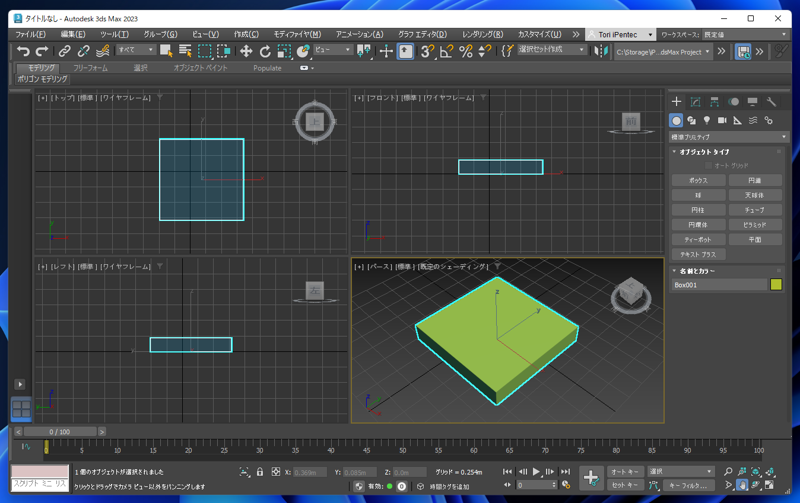Open the Modify command panel tab
Viewport: 800px width, 503px height.
695,102
